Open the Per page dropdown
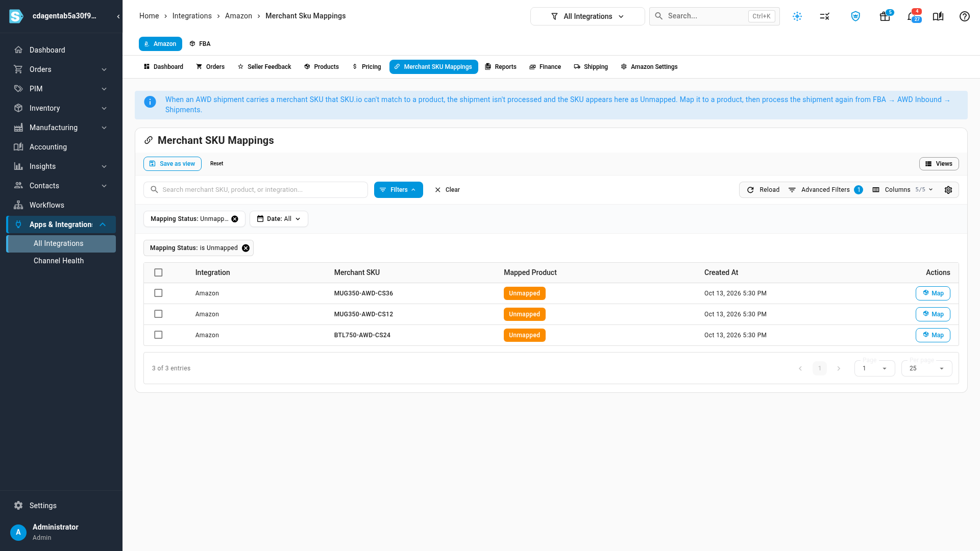 [x=926, y=368]
